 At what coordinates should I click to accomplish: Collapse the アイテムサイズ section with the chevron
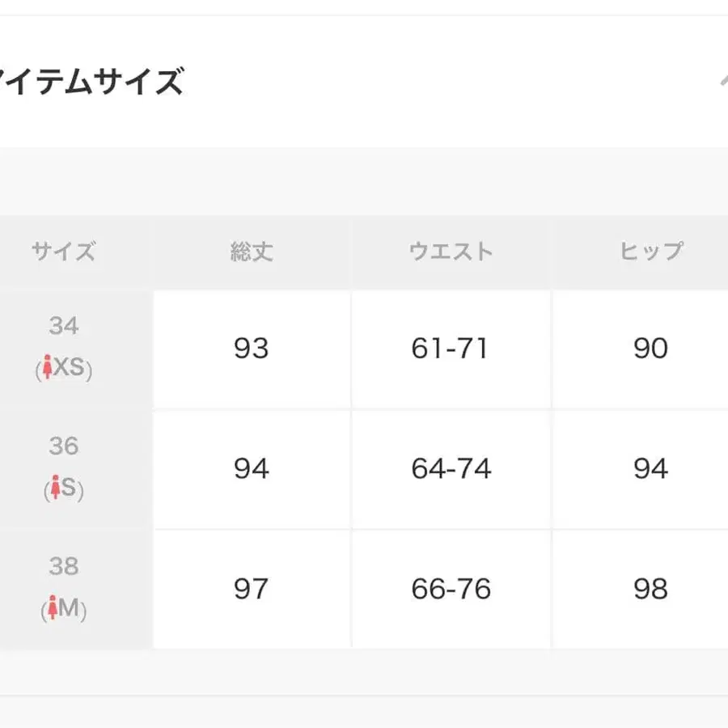(722, 81)
